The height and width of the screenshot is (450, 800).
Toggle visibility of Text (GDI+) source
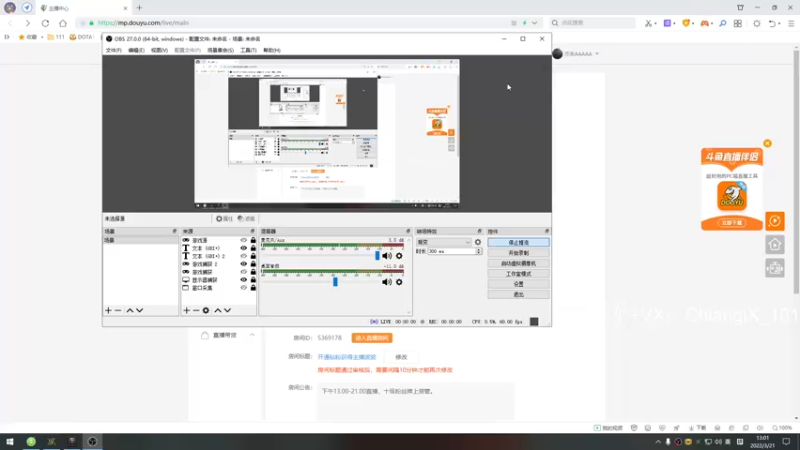point(243,248)
